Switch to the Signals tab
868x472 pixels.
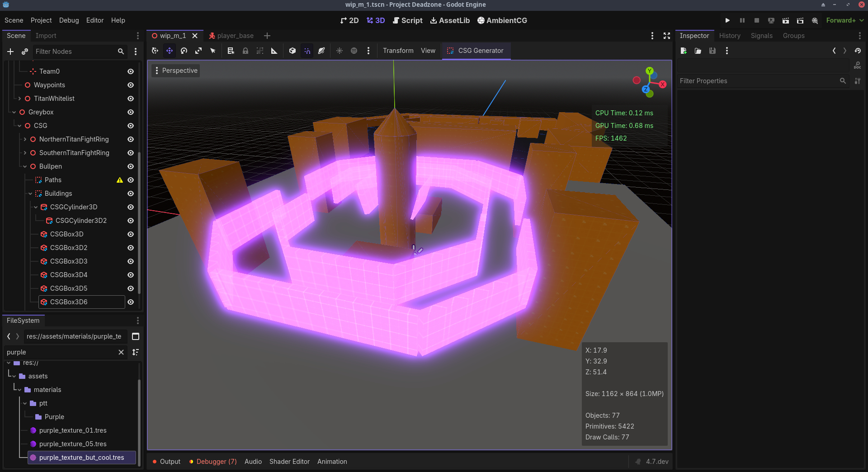761,36
